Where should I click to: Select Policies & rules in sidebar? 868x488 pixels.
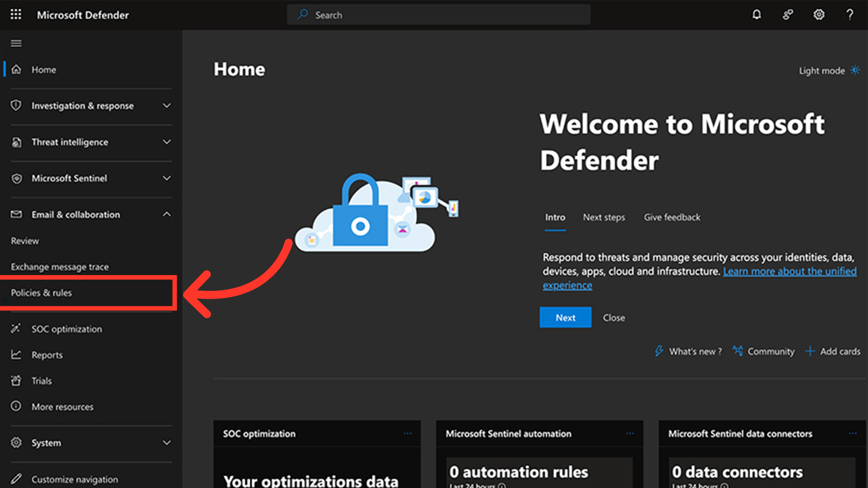click(x=42, y=293)
